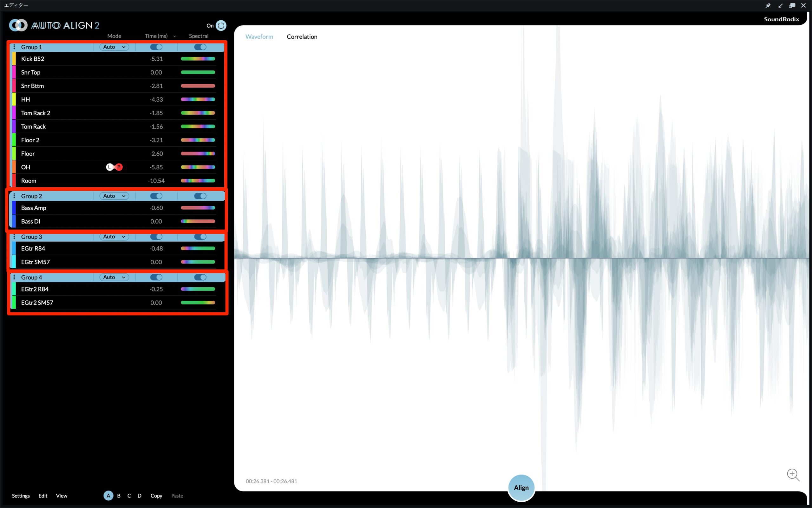
Task: Click the SoundRadix brand logo
Action: click(x=782, y=19)
